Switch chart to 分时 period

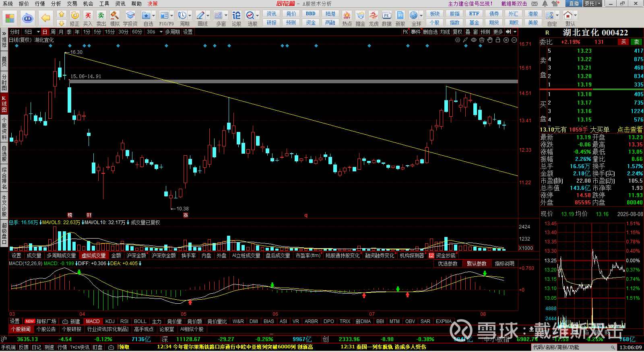(15, 32)
